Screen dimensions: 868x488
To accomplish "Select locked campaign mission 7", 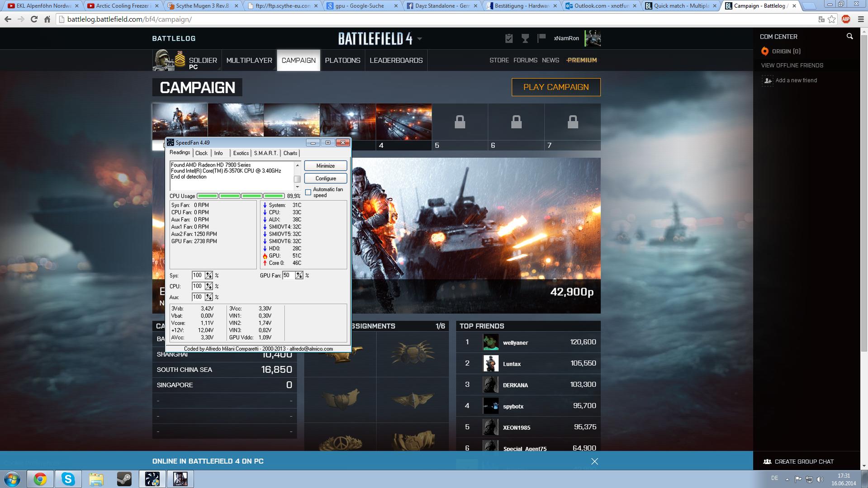I will 573,127.
